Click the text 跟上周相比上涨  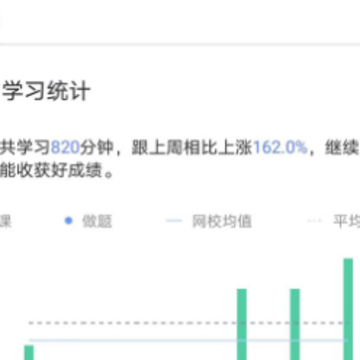pyautogui.click(x=192, y=148)
